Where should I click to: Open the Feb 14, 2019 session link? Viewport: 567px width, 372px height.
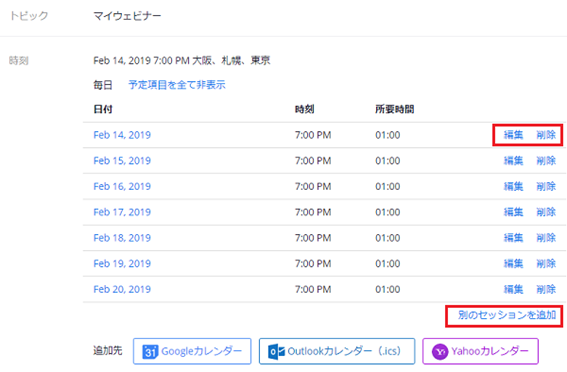(122, 135)
